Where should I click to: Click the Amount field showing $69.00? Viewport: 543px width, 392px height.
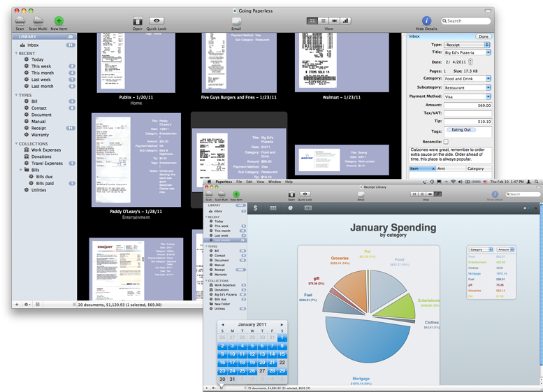point(468,106)
